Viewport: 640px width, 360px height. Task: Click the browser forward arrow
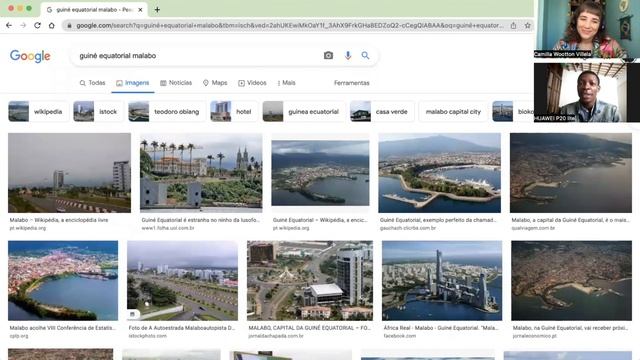click(23, 25)
